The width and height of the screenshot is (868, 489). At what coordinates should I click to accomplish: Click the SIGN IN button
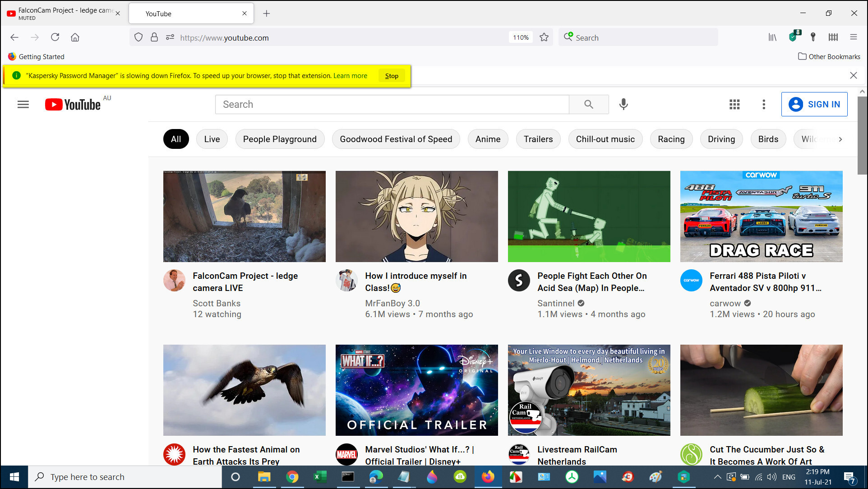[814, 104]
